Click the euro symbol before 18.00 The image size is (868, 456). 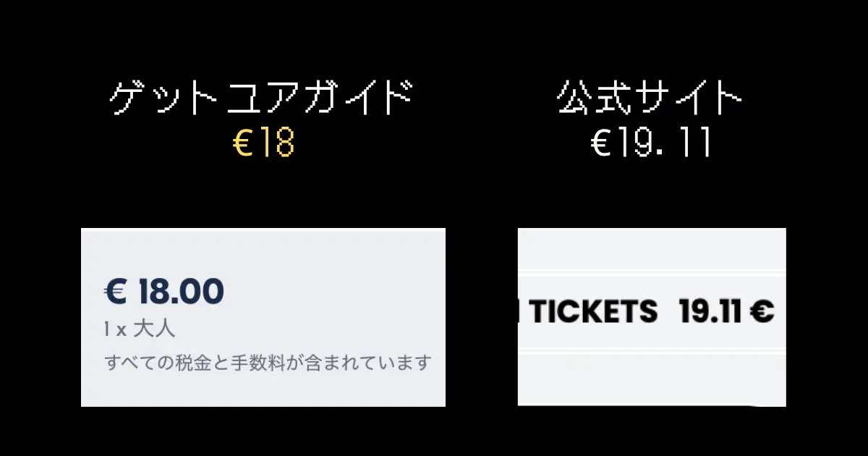click(x=116, y=291)
